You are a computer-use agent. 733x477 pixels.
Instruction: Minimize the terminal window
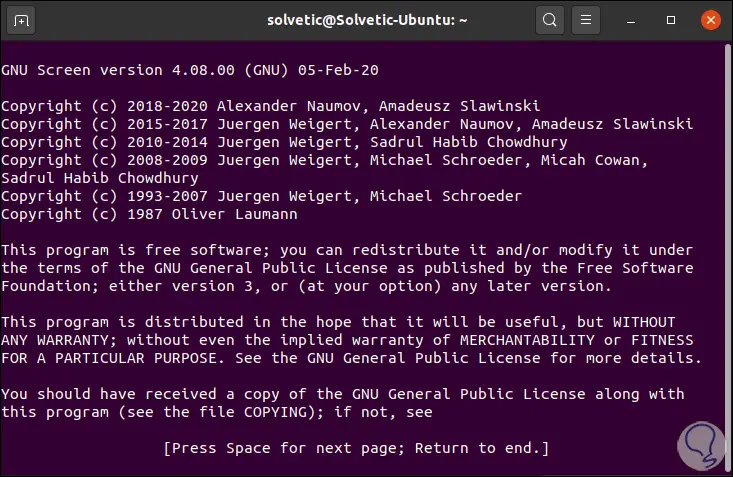click(631, 21)
